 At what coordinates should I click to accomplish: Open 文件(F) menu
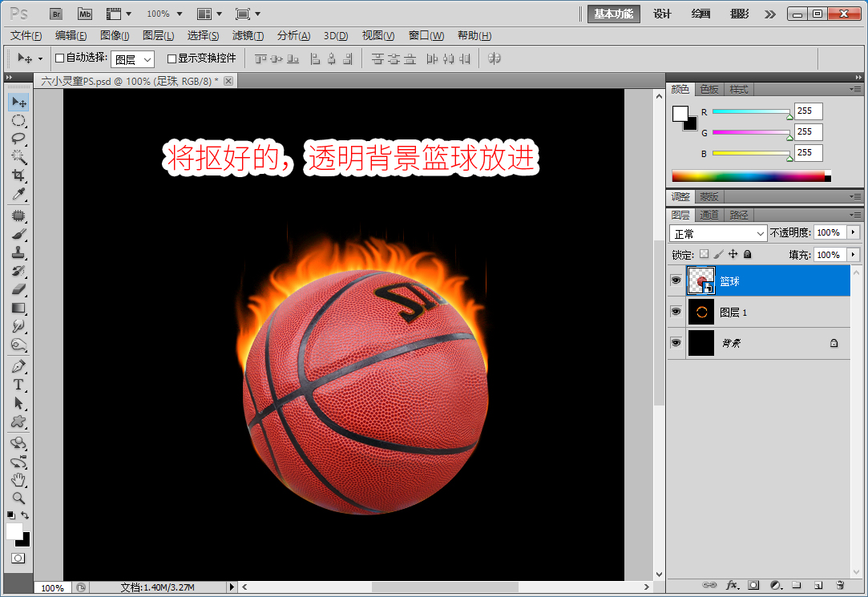pos(26,36)
